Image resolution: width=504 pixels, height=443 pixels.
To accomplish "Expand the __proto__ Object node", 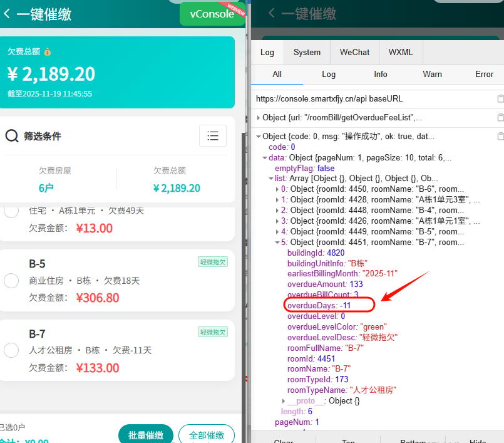I will (284, 400).
